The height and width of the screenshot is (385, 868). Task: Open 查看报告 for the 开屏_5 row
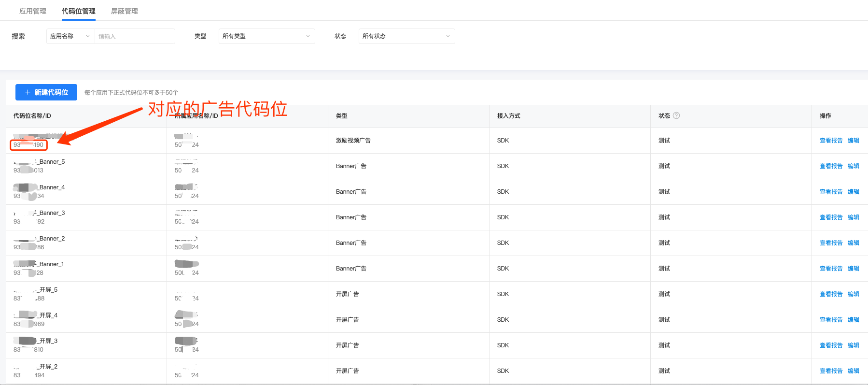click(x=831, y=294)
